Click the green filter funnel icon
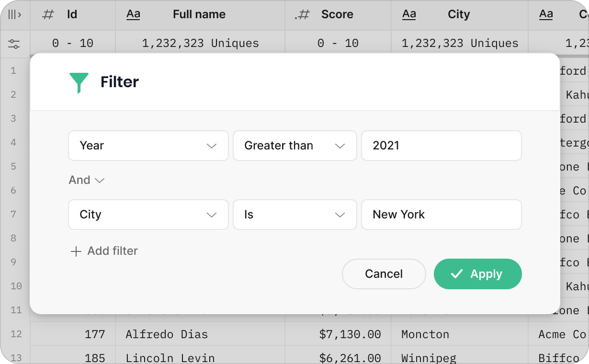 79,82
